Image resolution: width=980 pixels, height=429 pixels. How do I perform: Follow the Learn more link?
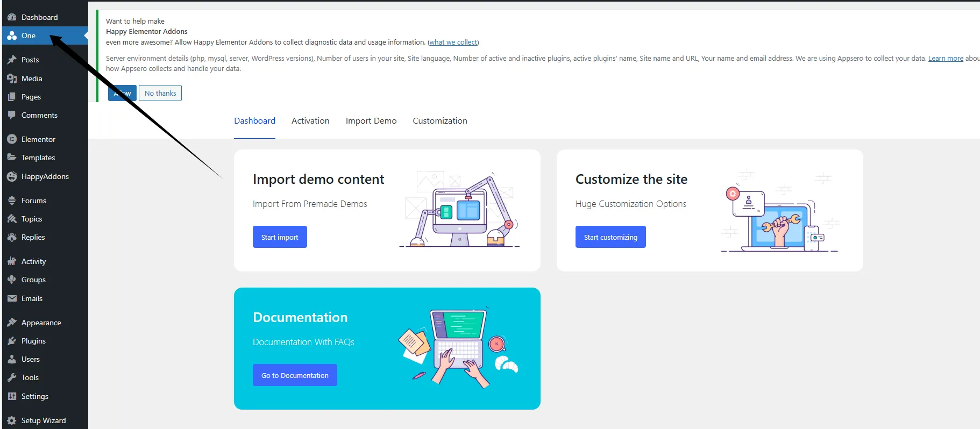[x=946, y=59]
